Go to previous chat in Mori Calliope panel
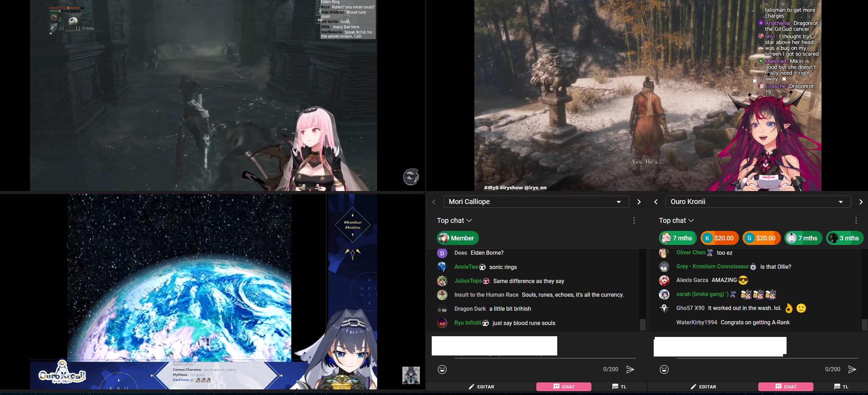Viewport: 868px width, 395px height. [x=434, y=202]
